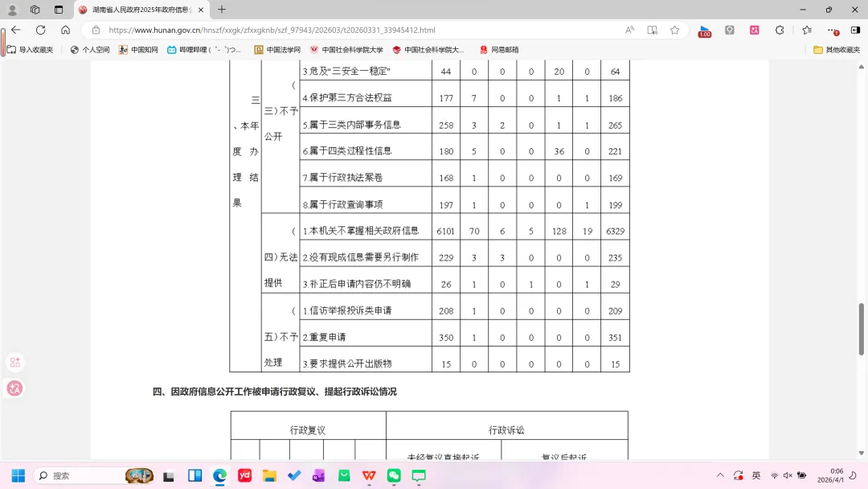Image resolution: width=868 pixels, height=489 pixels.
Task: Select the total cell 6329
Action: [x=615, y=231]
